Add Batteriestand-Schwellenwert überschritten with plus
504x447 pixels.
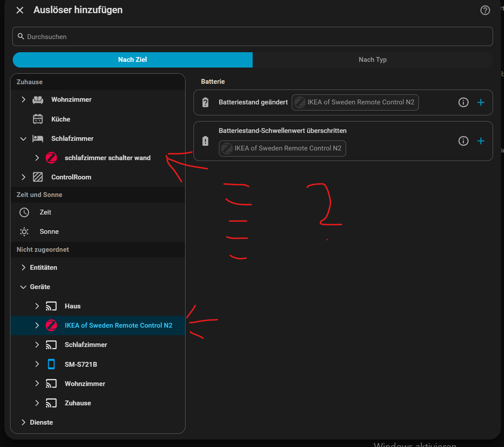pos(481,141)
